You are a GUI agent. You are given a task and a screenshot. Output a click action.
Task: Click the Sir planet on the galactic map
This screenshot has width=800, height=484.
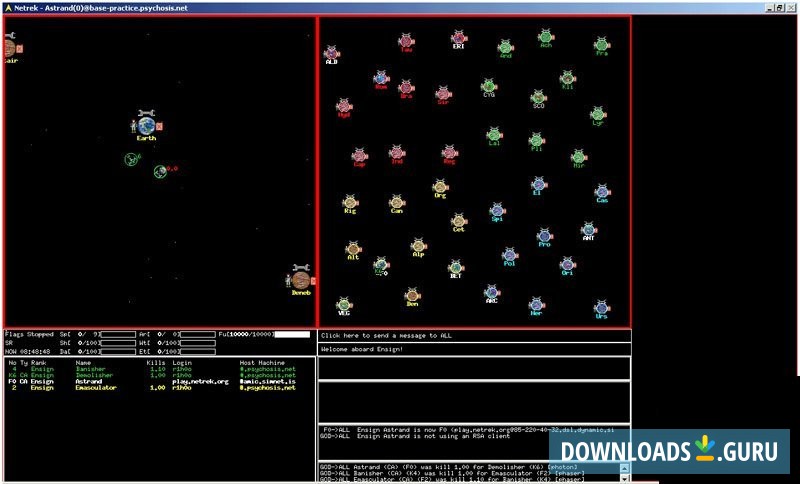(x=443, y=93)
